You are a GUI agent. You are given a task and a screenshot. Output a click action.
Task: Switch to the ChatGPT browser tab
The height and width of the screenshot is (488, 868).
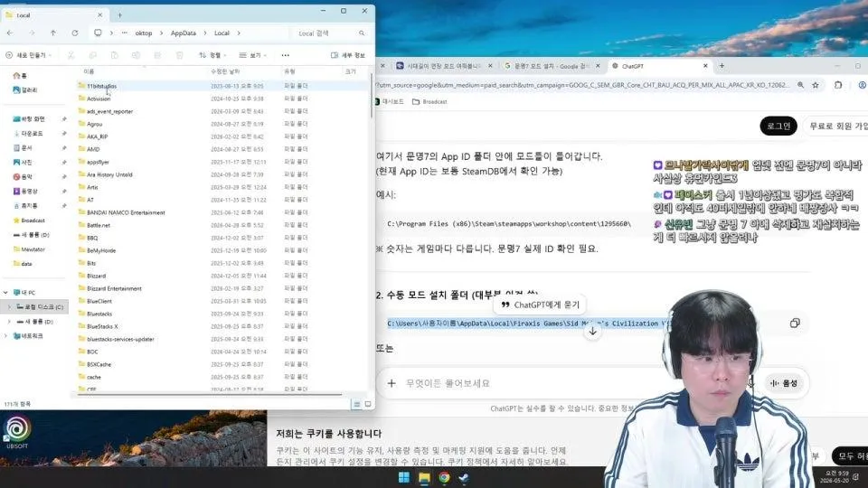659,66
